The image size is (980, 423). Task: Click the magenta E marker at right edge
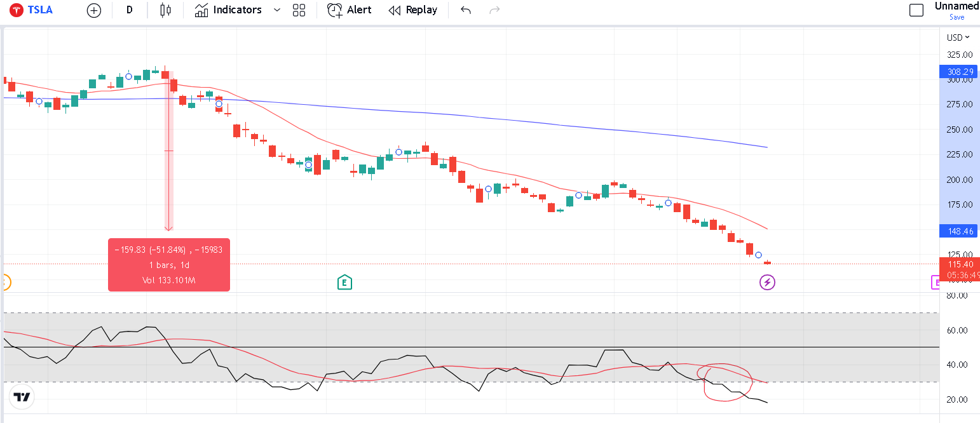pos(936,282)
